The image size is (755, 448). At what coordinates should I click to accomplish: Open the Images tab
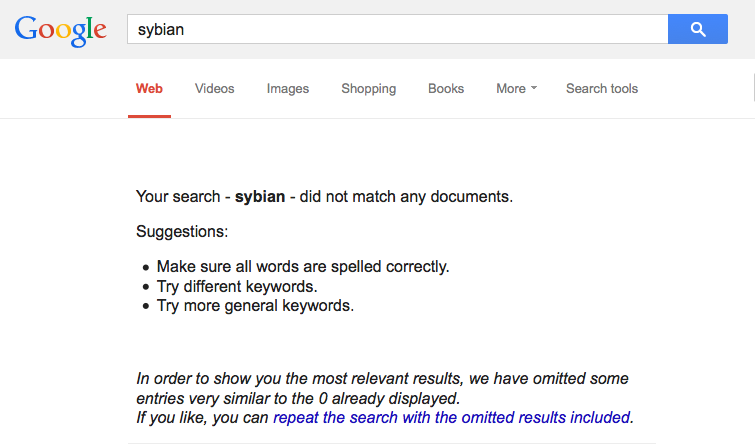point(288,89)
